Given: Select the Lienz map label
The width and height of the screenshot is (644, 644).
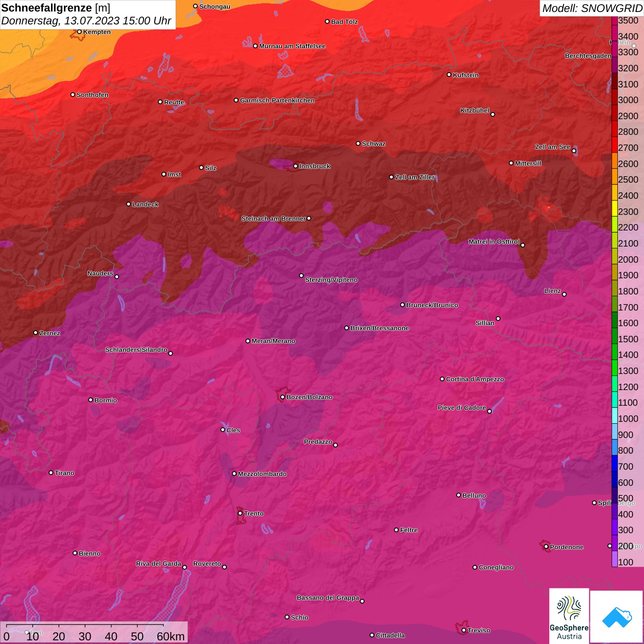Looking at the screenshot, I should pyautogui.click(x=552, y=291).
